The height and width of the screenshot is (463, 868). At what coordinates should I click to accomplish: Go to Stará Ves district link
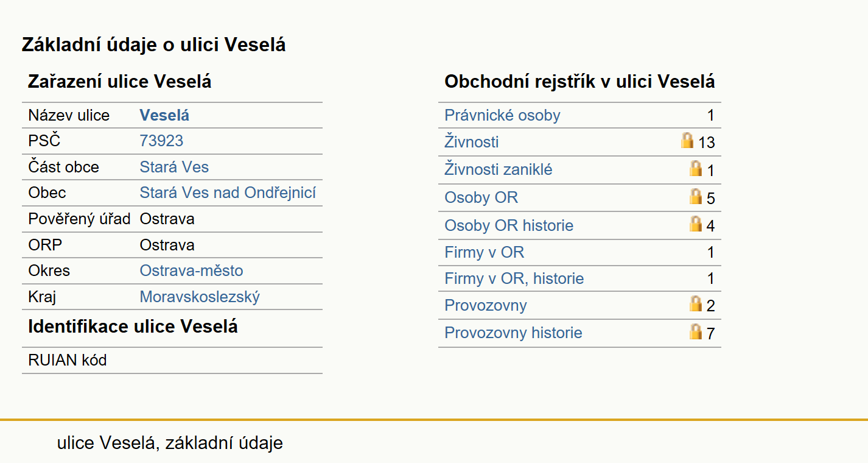tap(174, 167)
